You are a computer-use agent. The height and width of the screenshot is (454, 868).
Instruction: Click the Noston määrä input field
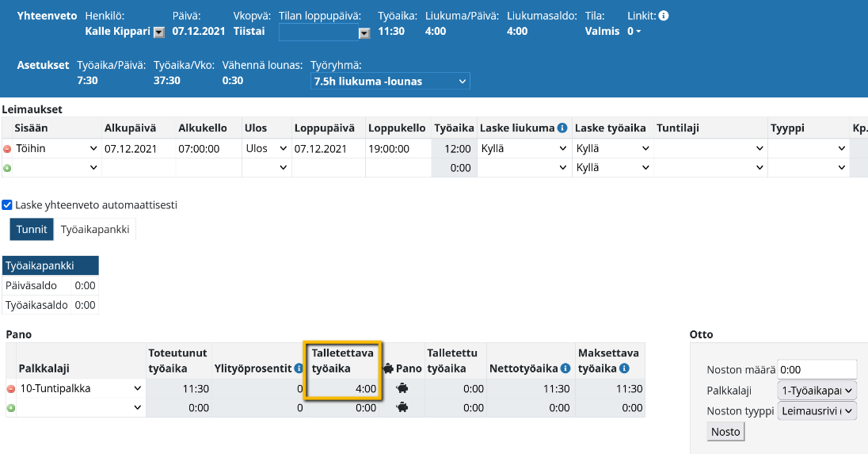coord(817,369)
